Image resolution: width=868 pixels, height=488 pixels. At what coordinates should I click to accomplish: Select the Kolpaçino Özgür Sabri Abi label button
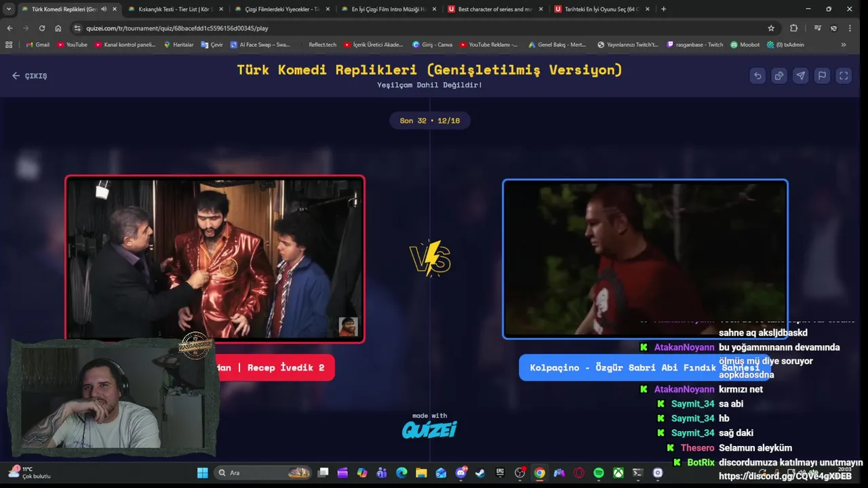pos(644,367)
